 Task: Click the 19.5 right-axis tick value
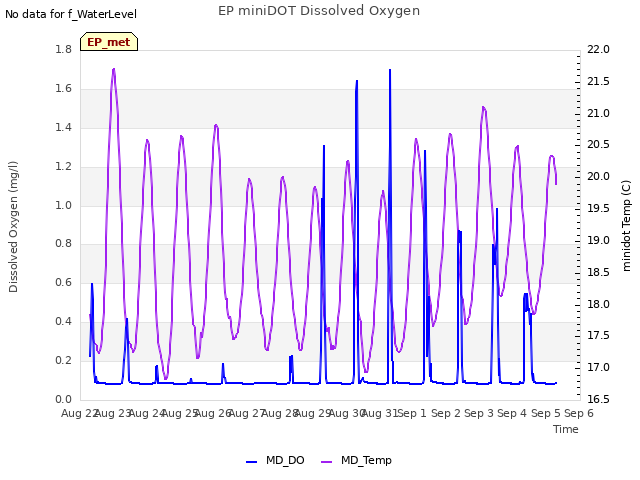click(x=598, y=209)
